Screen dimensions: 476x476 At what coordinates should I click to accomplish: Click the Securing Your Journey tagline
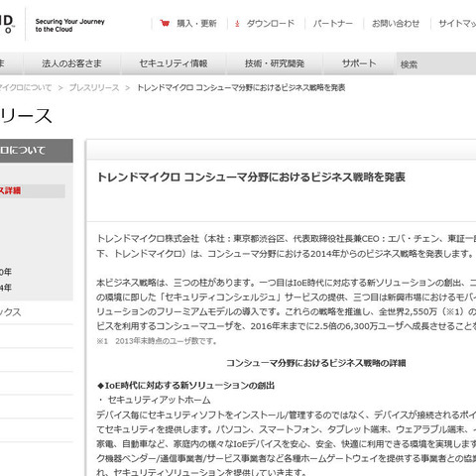[x=69, y=26]
